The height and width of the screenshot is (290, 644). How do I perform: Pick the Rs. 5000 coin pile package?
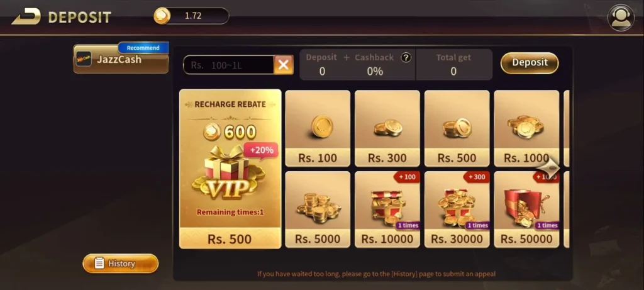coord(318,209)
